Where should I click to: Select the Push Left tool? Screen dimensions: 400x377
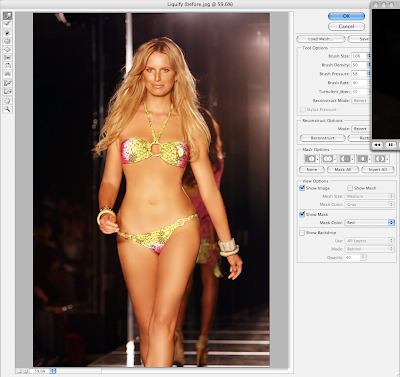pyautogui.click(x=7, y=58)
